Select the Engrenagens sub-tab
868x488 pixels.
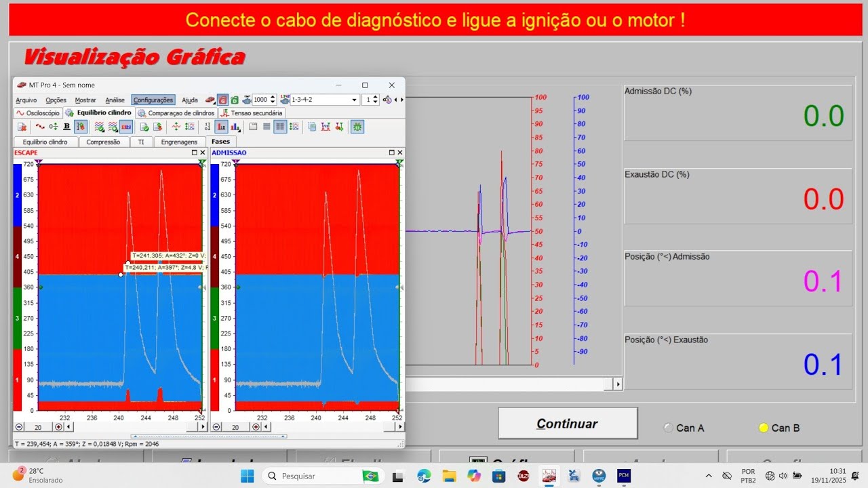179,142
